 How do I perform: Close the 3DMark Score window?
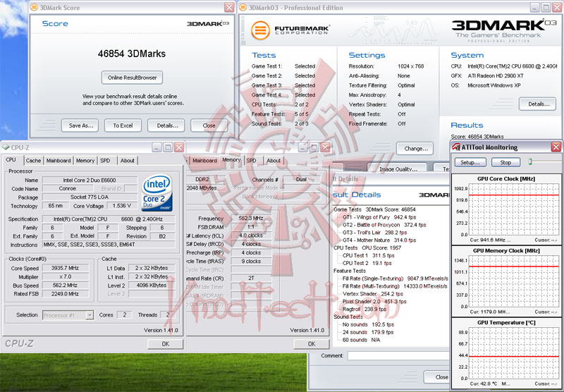tap(229, 7)
